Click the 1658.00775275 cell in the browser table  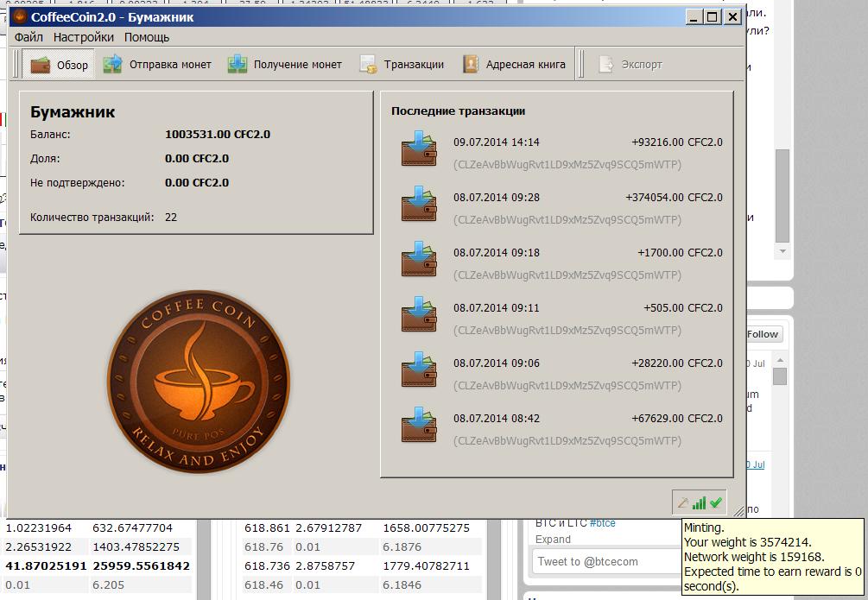click(427, 528)
